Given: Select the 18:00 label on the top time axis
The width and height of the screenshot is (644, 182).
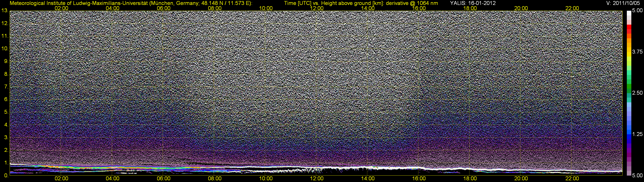Looking at the screenshot, I should 470,8.
